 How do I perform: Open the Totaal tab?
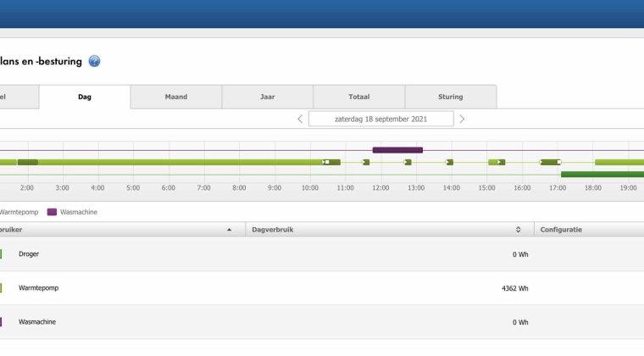[359, 97]
